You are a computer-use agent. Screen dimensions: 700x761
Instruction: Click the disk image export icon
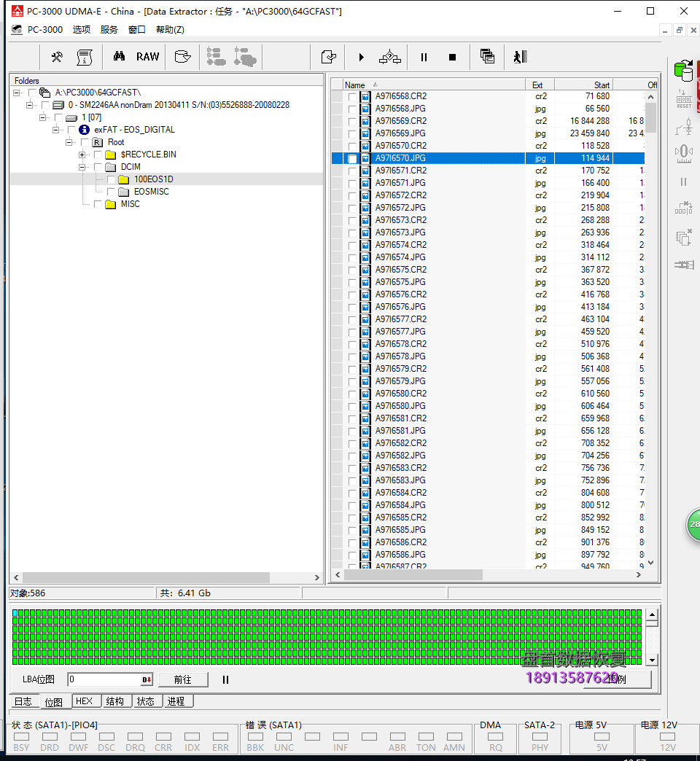182,57
